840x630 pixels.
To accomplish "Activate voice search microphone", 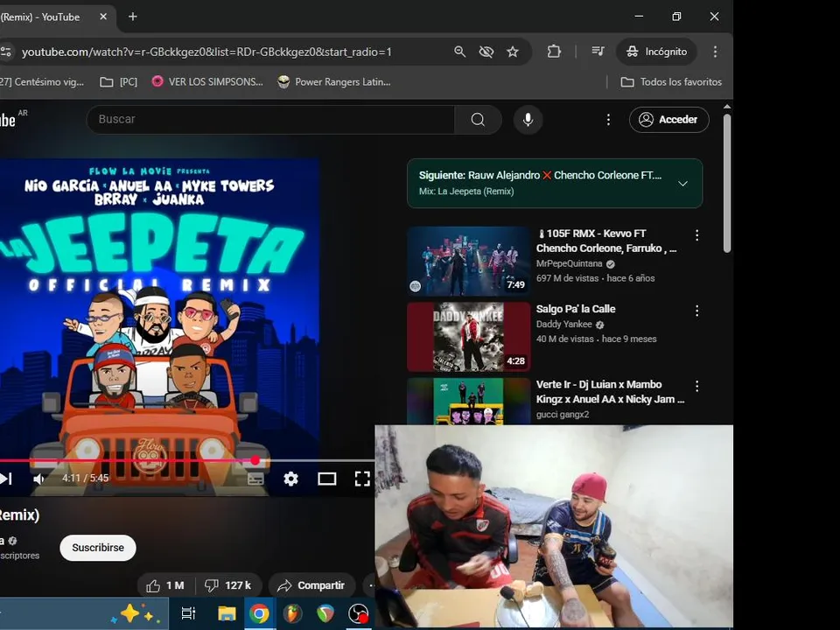I will coord(528,120).
